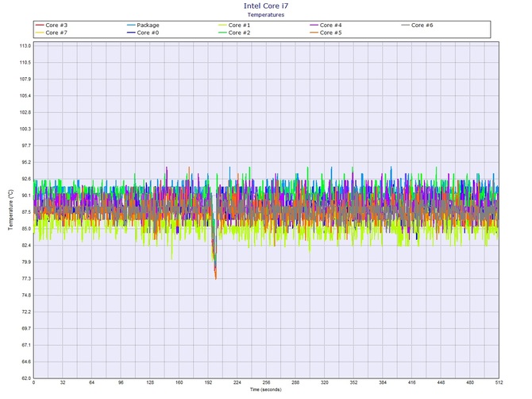This screenshot has width=532, height=399.
Task: Select the Core #5 legend entry
Action: pos(326,33)
